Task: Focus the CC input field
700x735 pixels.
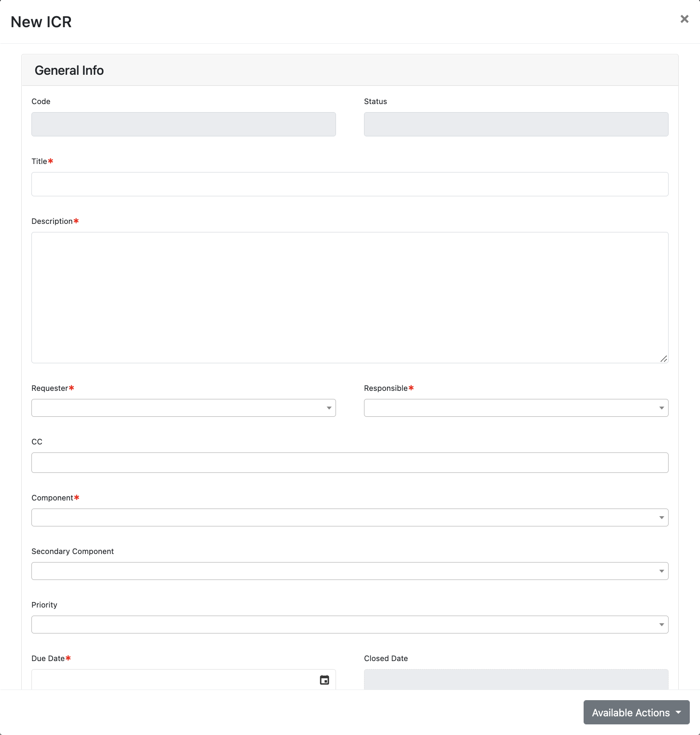Action: tap(350, 463)
